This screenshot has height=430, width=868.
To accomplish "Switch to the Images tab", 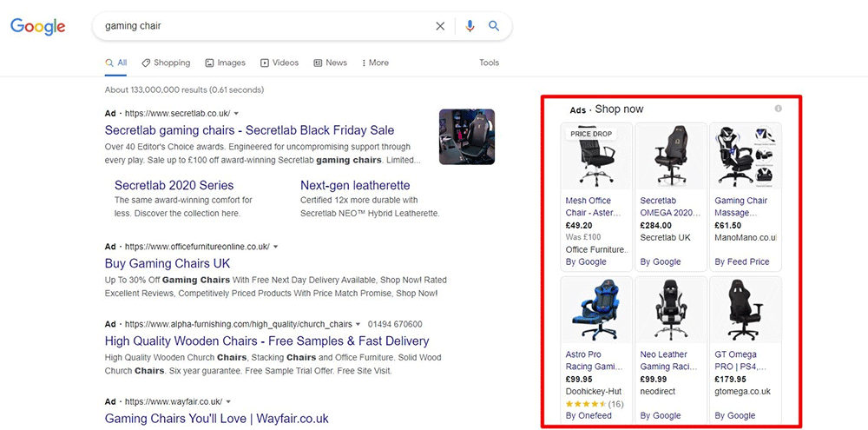I will [x=225, y=63].
